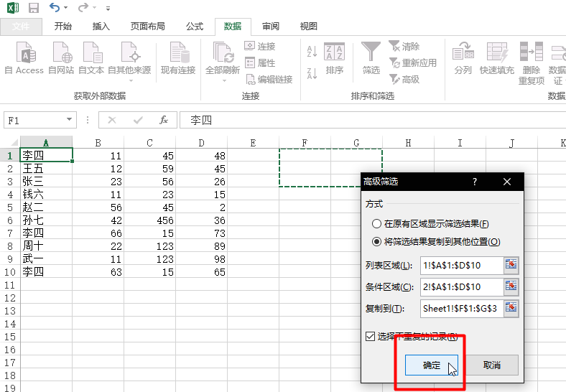Click the select-all corner of the sheet
This screenshot has width=566, height=392.
click(x=10, y=142)
